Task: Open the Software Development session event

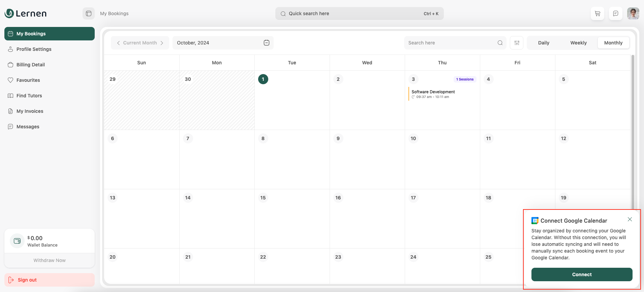Action: pos(433,94)
